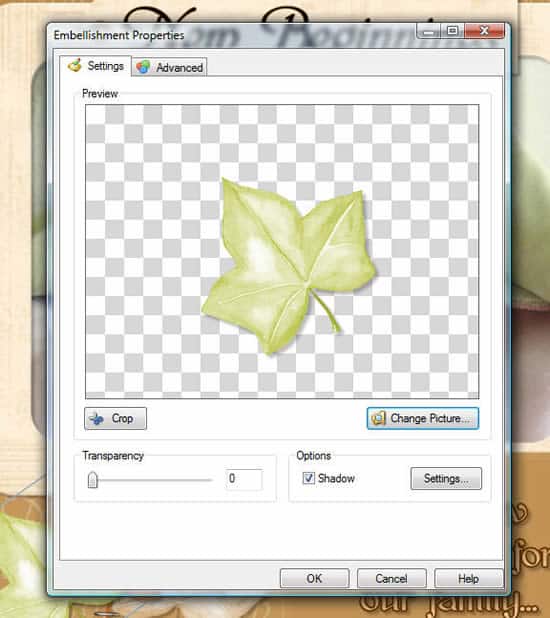The image size is (550, 618).
Task: Click the Transparency slider track
Action: click(x=150, y=480)
